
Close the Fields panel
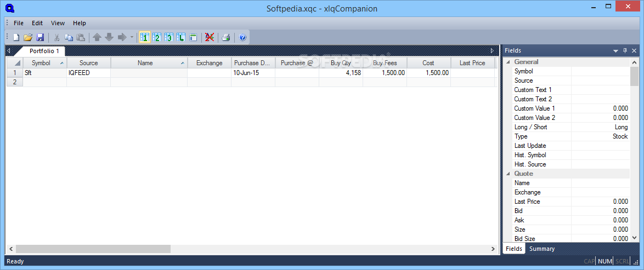tap(634, 51)
